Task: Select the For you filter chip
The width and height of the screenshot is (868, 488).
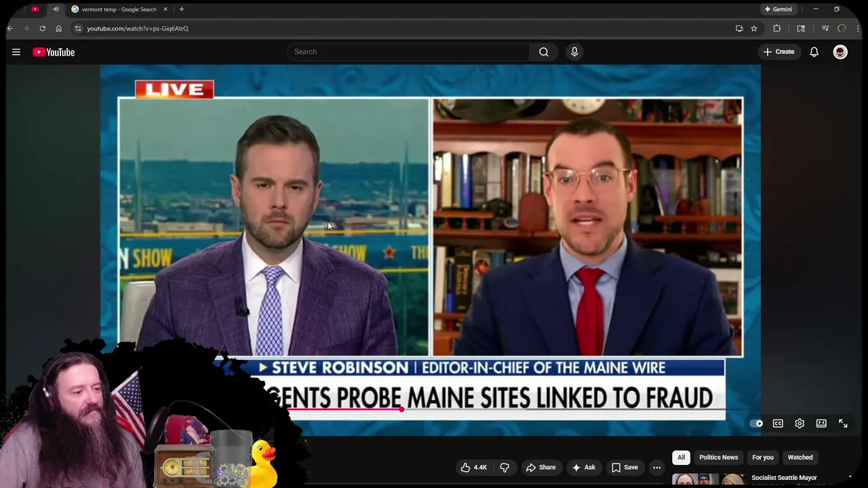Action: tap(762, 457)
